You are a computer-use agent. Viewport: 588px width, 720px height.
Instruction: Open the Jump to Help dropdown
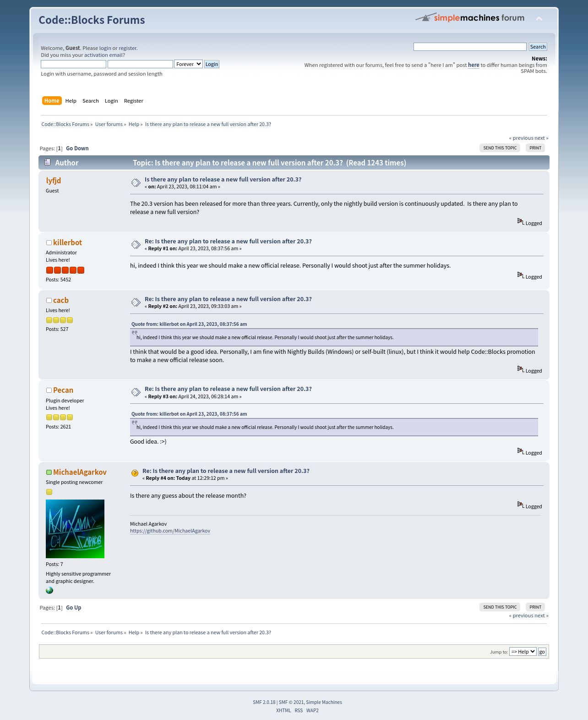523,652
